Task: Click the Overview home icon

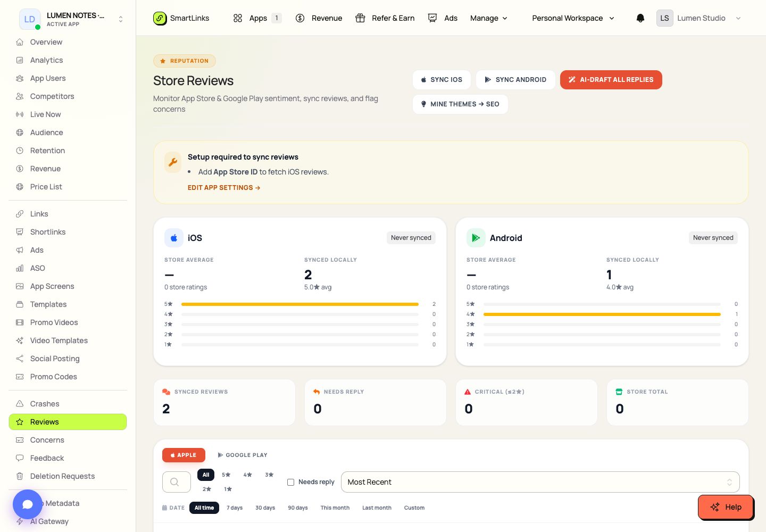Action: 20,42
